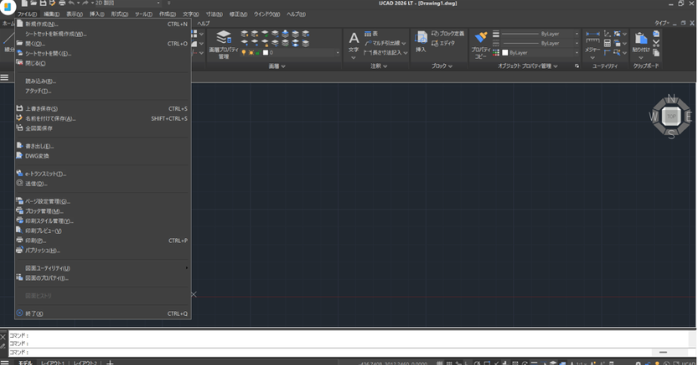Select ページ設定管理 menu entry
The height and width of the screenshot is (365, 698).
(x=103, y=201)
